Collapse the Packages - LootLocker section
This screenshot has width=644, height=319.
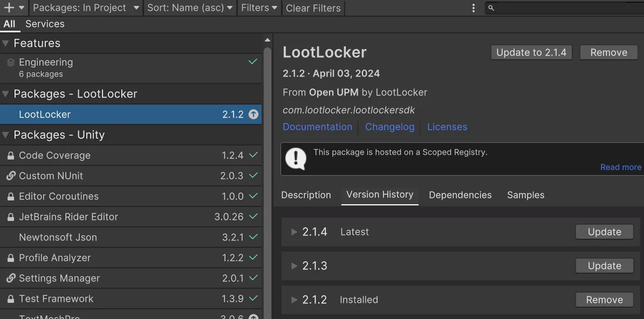tap(5, 94)
